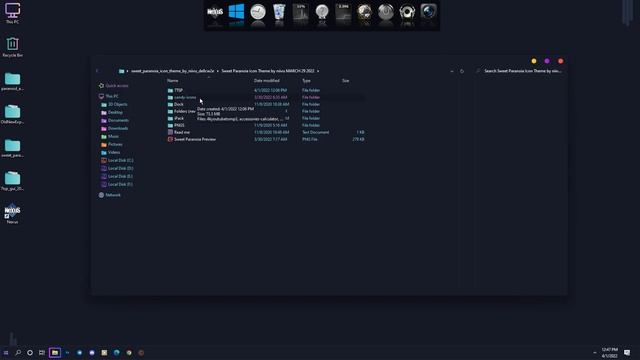Select the Nexus desktop shortcut
This screenshot has height=360, width=640.
tap(12, 214)
